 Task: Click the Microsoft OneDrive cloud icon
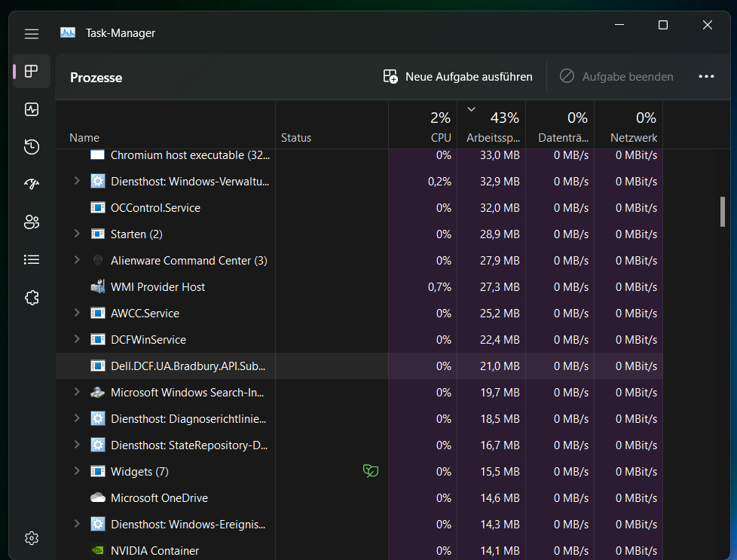98,497
